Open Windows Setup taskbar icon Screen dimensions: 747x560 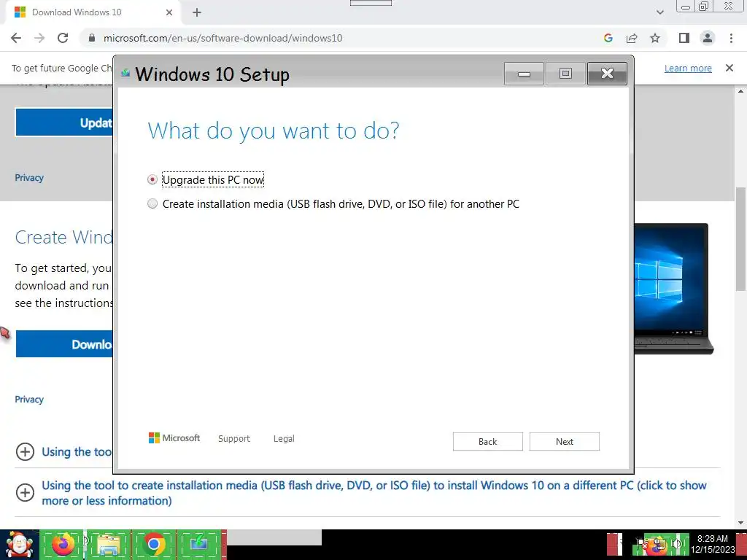tap(199, 545)
